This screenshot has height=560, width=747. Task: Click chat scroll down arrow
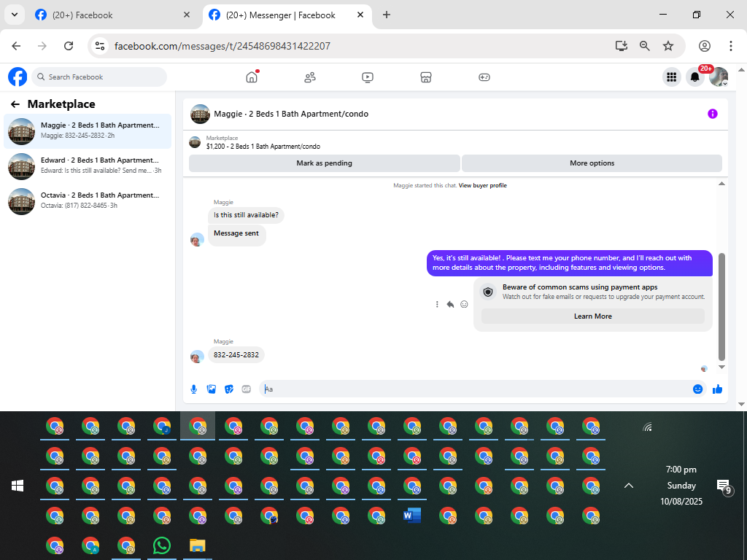click(x=721, y=367)
